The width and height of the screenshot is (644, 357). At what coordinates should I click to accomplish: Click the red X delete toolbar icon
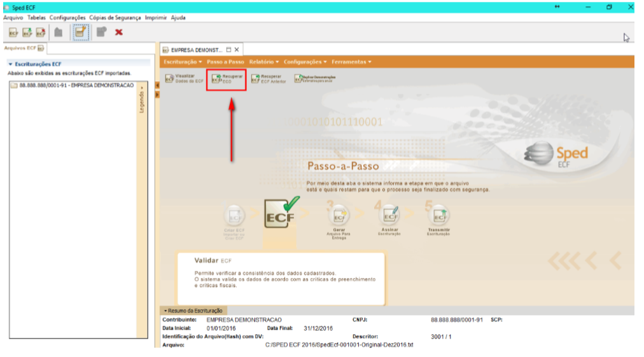(x=119, y=32)
